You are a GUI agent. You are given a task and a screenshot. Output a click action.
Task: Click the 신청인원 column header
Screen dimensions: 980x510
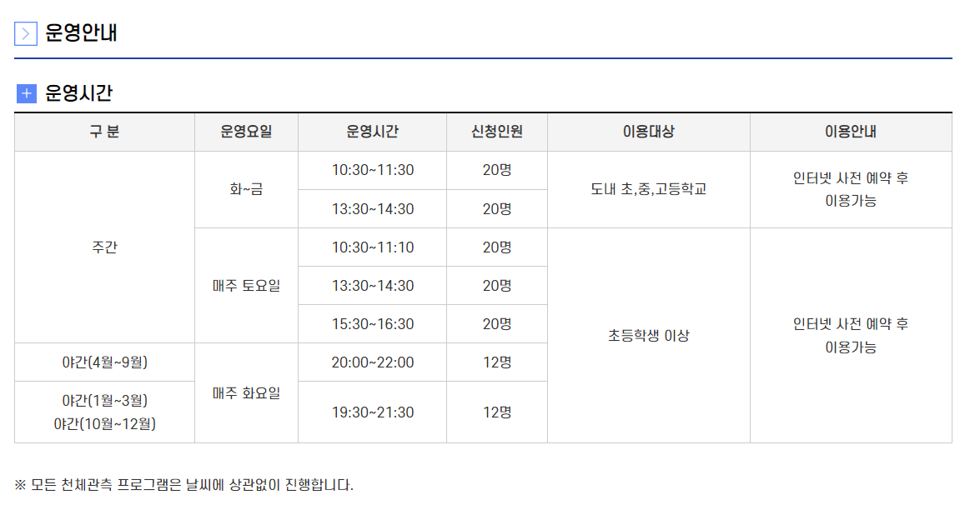point(497,132)
